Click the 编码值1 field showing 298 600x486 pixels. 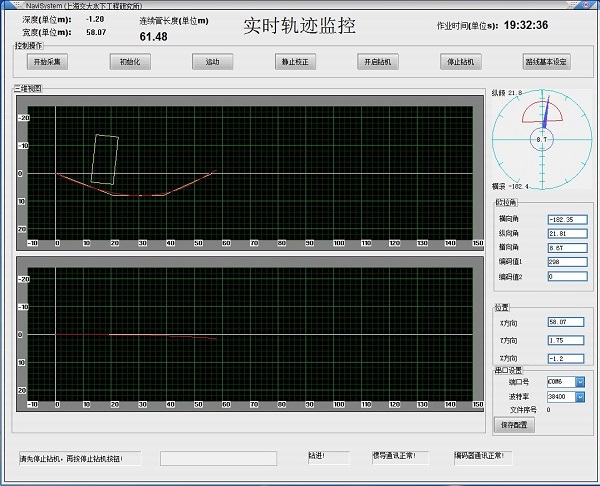pyautogui.click(x=566, y=262)
